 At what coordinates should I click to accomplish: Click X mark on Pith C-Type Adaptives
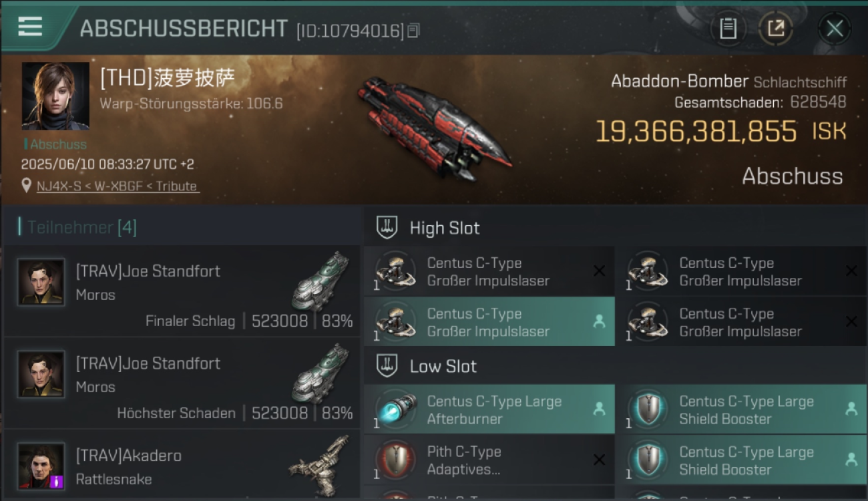[600, 460]
